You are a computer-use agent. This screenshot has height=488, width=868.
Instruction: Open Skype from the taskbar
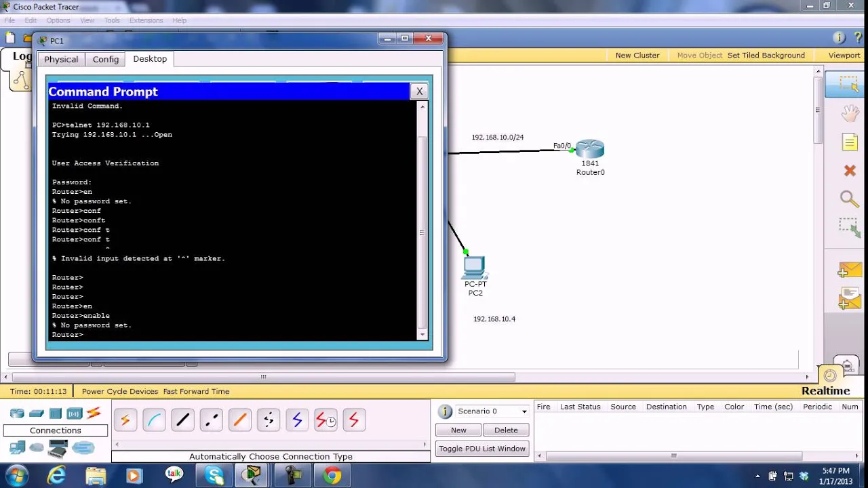(214, 475)
